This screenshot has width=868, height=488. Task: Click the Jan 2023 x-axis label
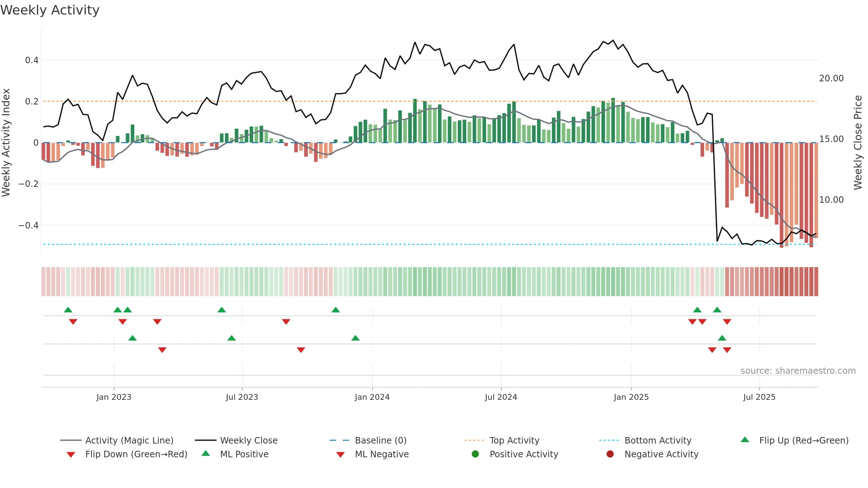114,397
